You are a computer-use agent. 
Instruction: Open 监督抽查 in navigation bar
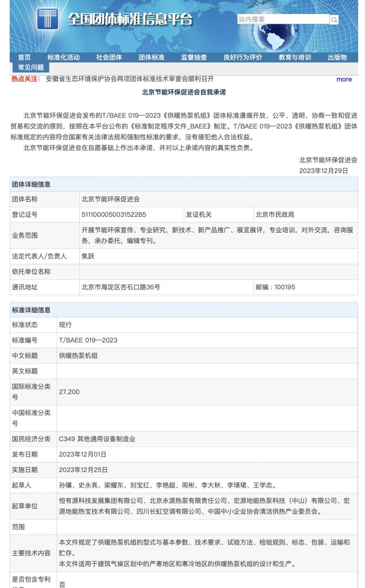pos(194,57)
